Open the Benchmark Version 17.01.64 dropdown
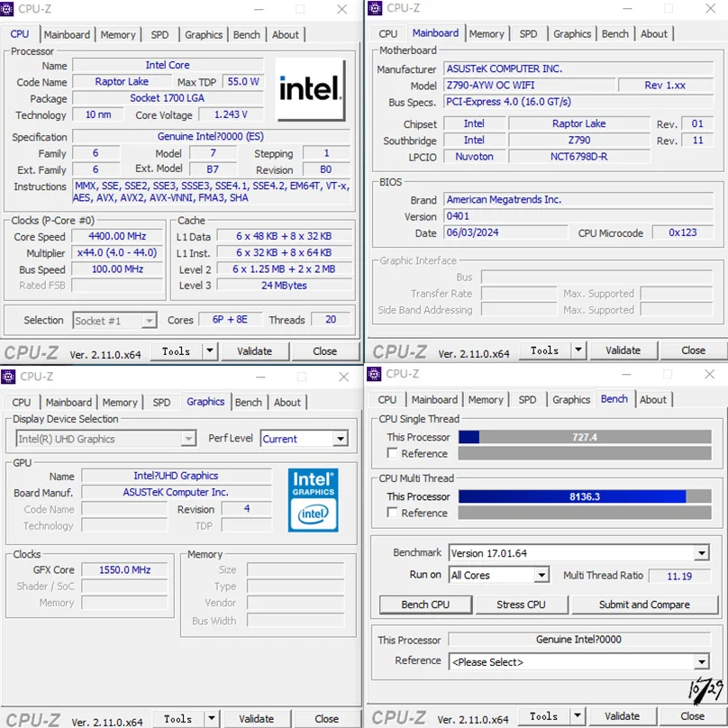728x728 pixels. click(x=700, y=552)
